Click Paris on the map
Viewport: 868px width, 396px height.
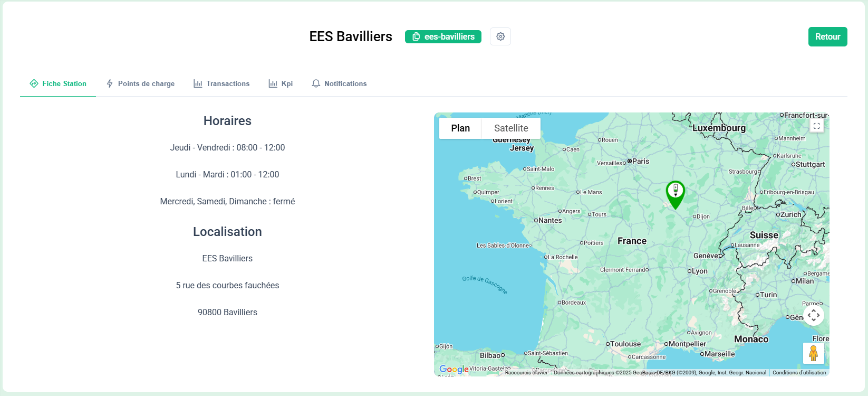click(x=640, y=161)
